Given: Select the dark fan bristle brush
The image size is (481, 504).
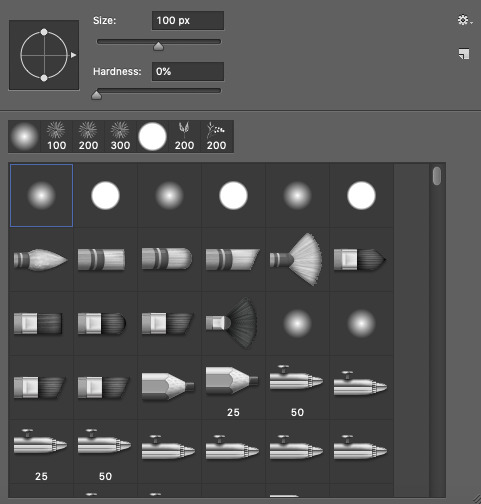Looking at the screenshot, I should pos(233,324).
